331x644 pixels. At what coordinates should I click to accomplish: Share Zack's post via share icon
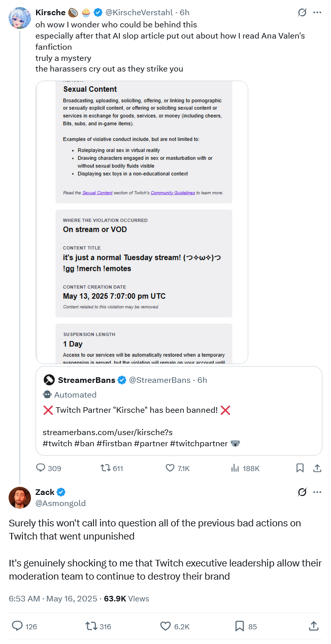(x=314, y=626)
